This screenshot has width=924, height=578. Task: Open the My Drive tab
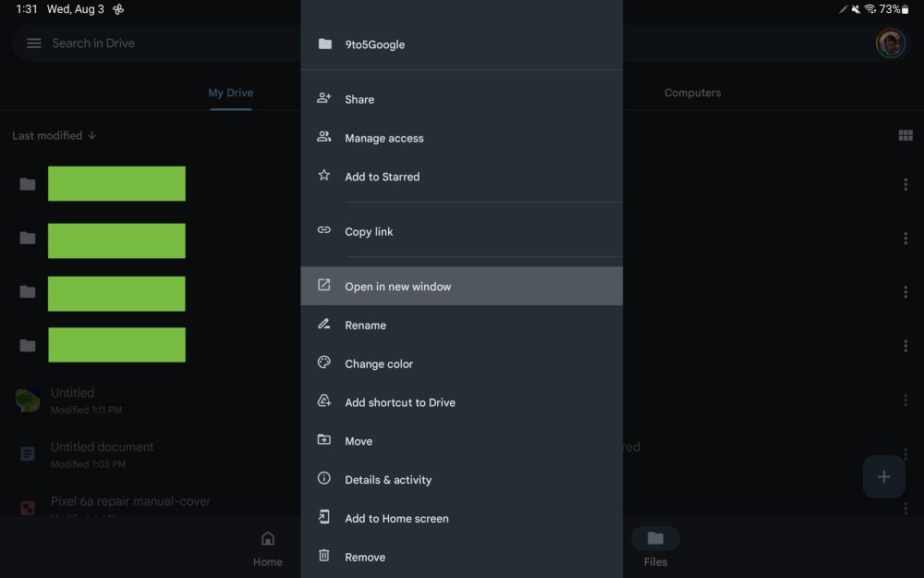point(230,92)
